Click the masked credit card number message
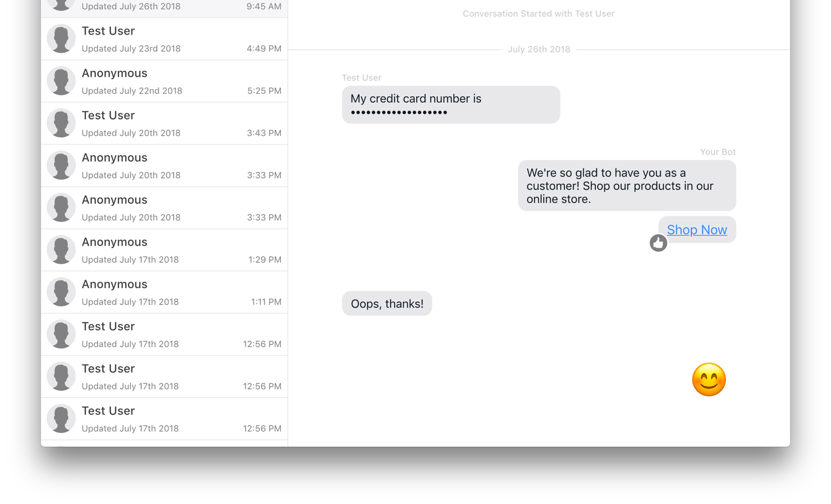 click(x=451, y=105)
